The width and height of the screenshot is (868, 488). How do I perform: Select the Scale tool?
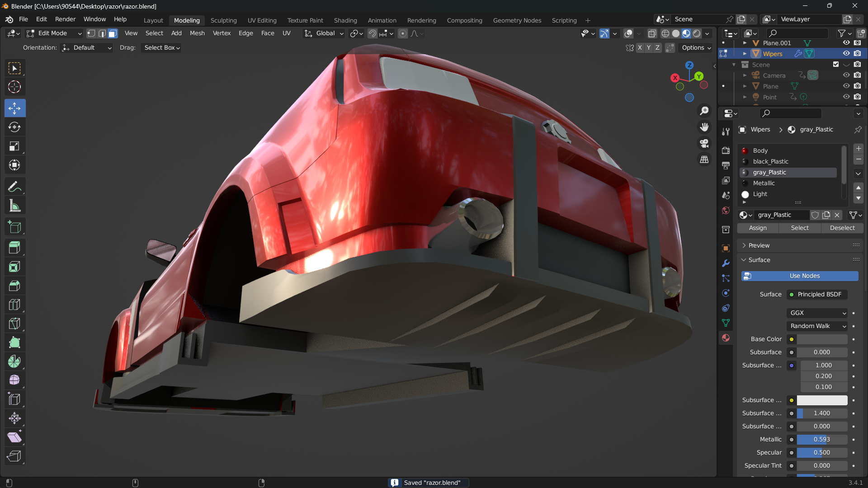pos(14,146)
